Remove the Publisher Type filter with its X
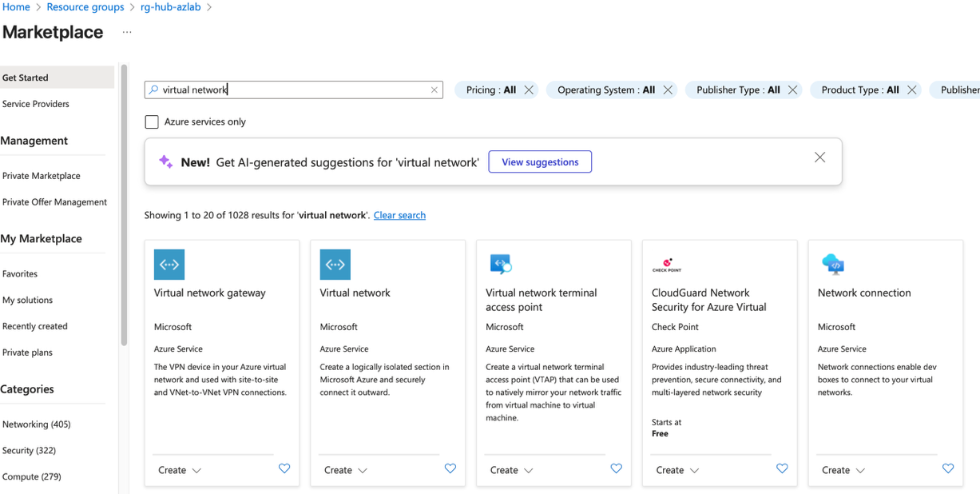Viewport: 980px width, 494px height. pos(792,90)
